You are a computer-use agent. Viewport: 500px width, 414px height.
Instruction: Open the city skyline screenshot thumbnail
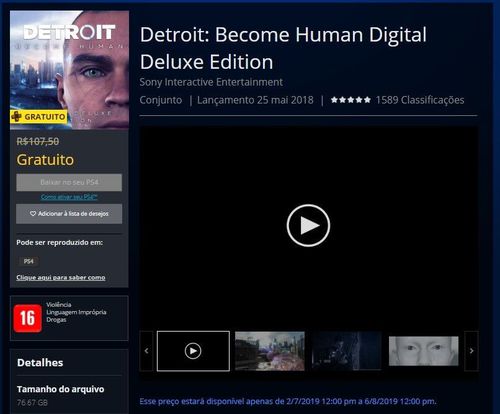[270, 351]
